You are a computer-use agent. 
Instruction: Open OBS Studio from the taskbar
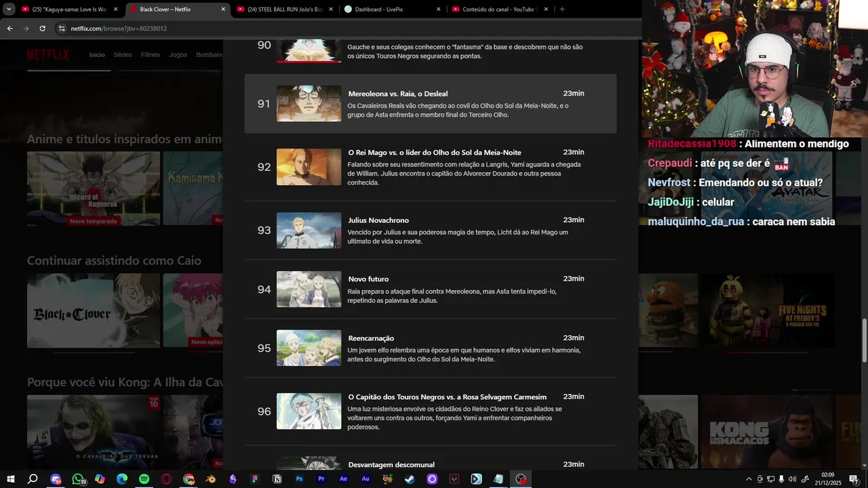tap(521, 479)
